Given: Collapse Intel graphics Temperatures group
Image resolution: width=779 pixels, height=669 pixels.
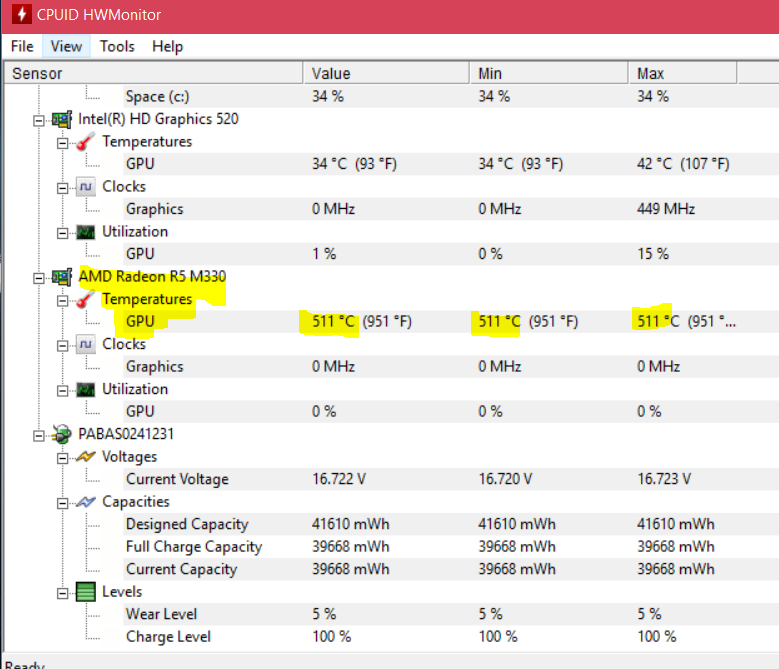Looking at the screenshot, I should 63,143.
